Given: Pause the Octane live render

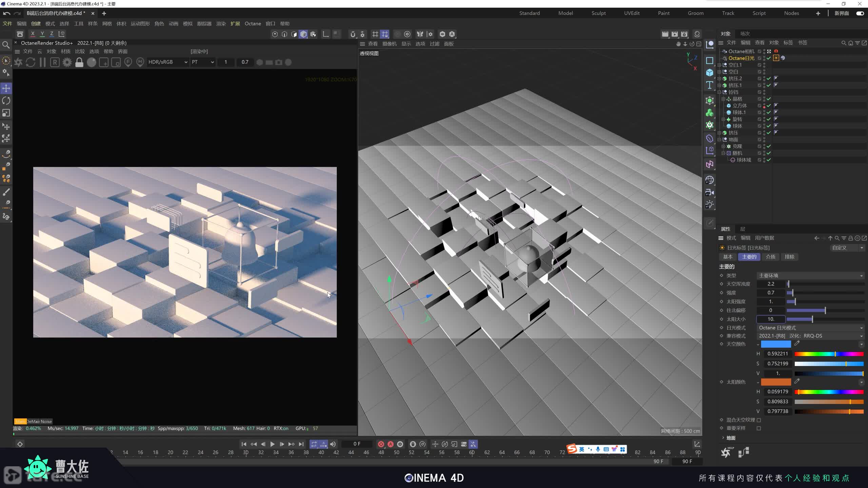Looking at the screenshot, I should pyautogui.click(x=43, y=62).
